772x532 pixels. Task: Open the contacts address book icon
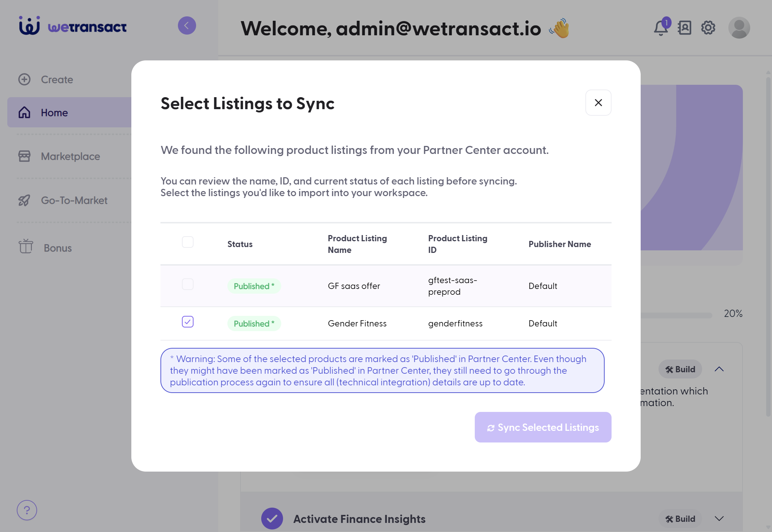[684, 28]
